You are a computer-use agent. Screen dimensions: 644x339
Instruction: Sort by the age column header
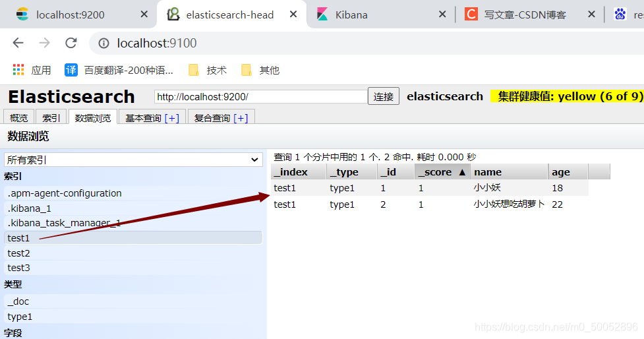[568, 171]
